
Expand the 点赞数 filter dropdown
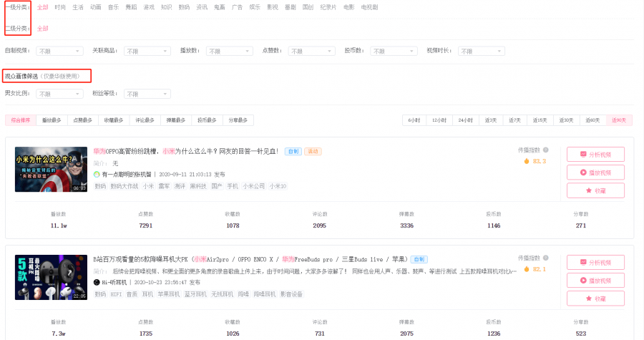(x=312, y=51)
